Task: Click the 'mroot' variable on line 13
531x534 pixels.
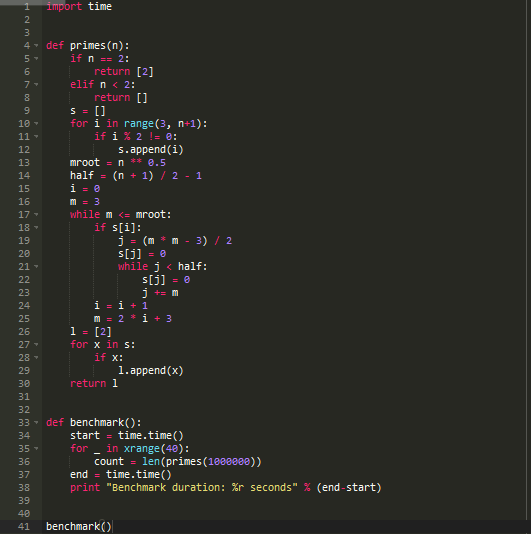Action: 85,163
